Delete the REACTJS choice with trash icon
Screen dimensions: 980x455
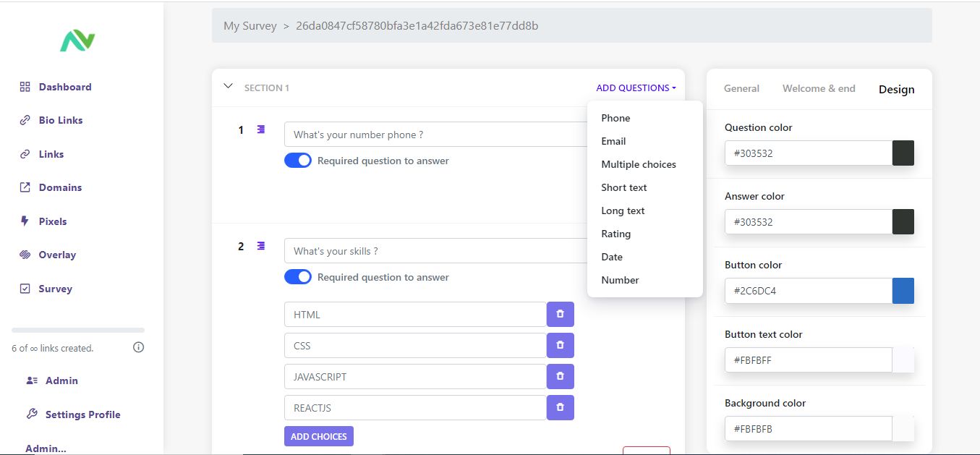click(560, 408)
